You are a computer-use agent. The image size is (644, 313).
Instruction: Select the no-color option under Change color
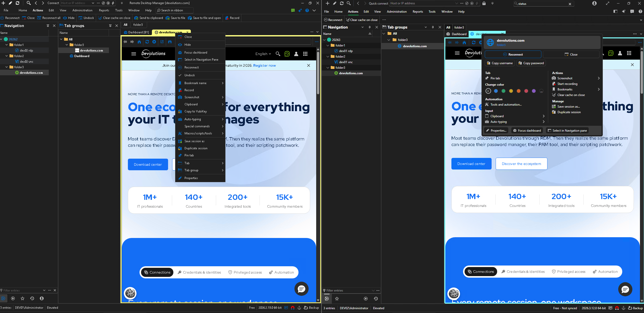488,91
